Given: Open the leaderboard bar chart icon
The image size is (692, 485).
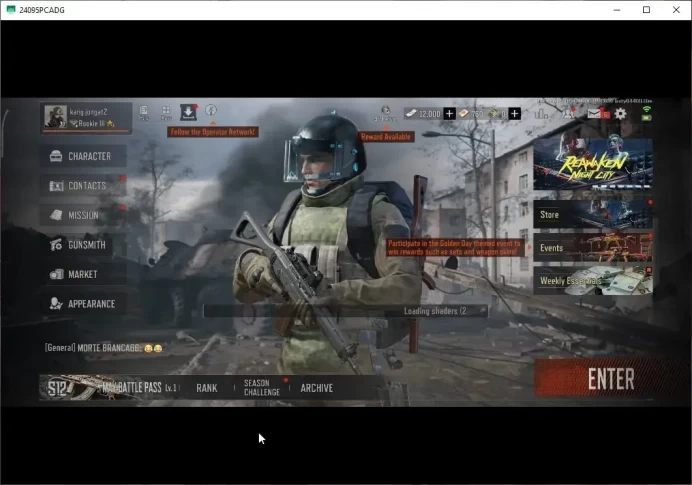Looking at the screenshot, I should pyautogui.click(x=541, y=113).
